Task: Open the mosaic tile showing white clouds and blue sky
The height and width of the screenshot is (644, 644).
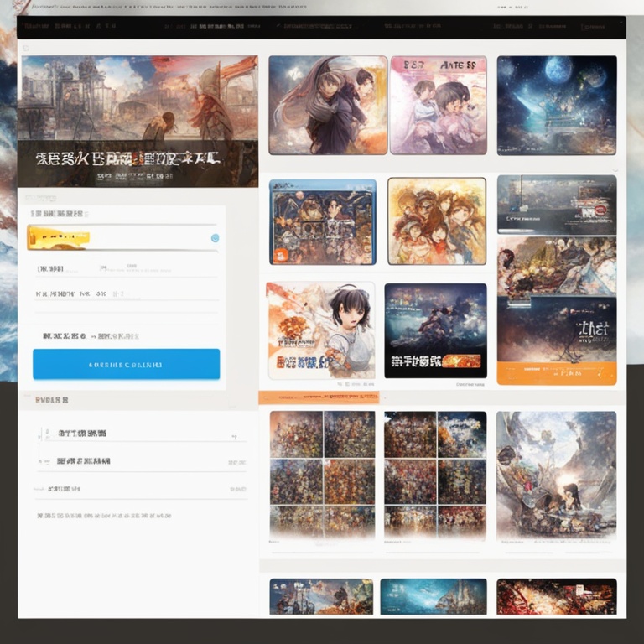Action: [x=462, y=434]
